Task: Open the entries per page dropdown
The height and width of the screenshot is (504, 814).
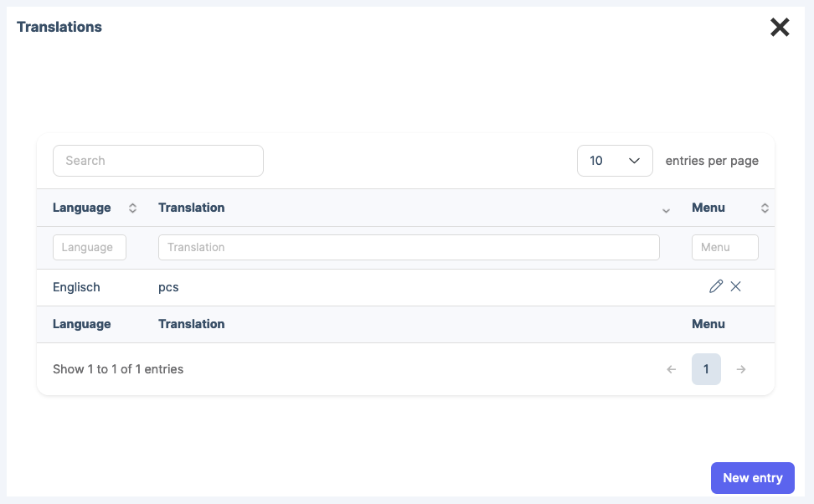Action: [615, 161]
